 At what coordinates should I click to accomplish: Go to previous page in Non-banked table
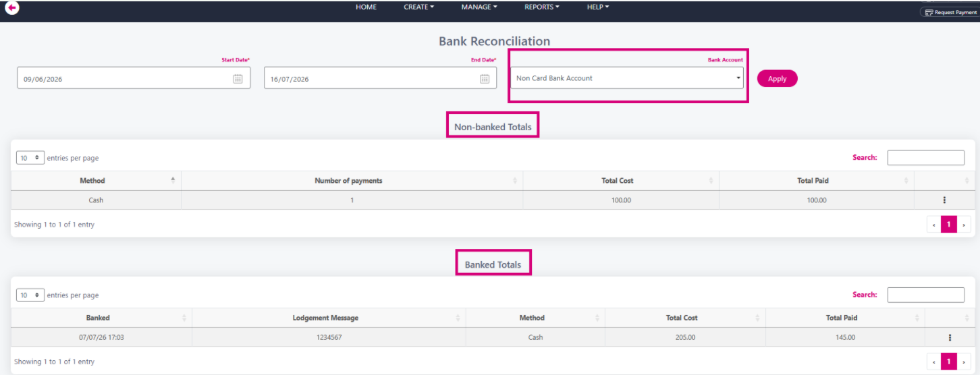(933, 225)
